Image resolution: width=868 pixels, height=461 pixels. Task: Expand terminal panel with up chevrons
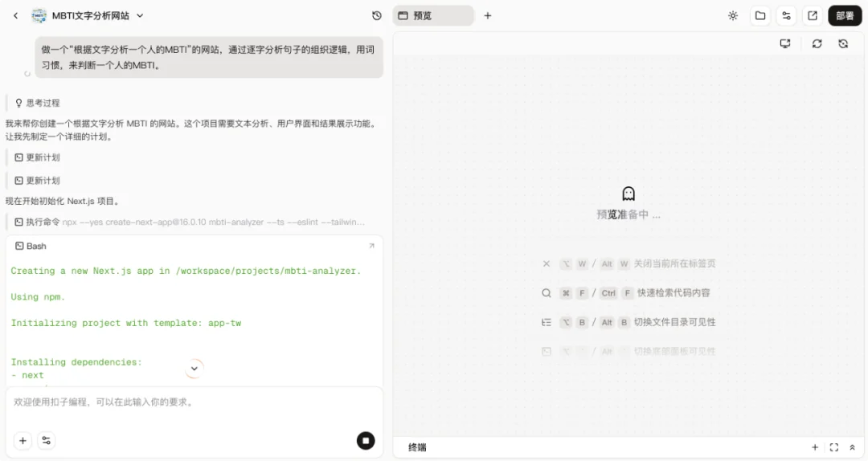[853, 447]
